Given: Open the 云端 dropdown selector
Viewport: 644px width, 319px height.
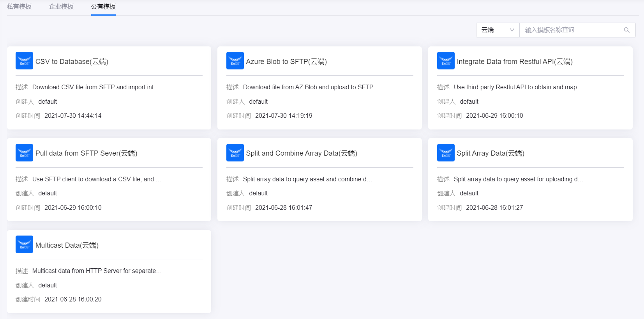Looking at the screenshot, I should tap(498, 30).
